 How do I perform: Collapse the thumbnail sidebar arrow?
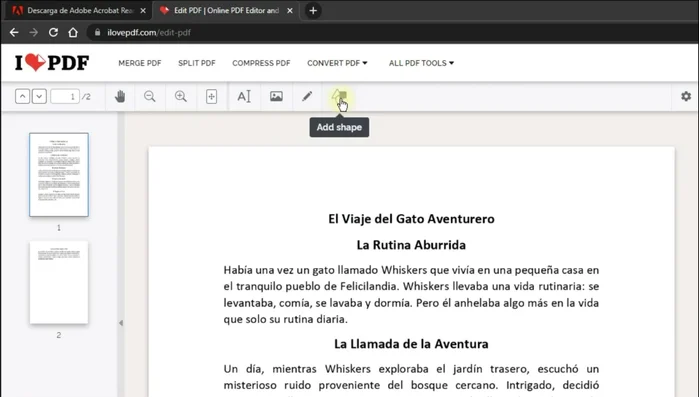121,323
